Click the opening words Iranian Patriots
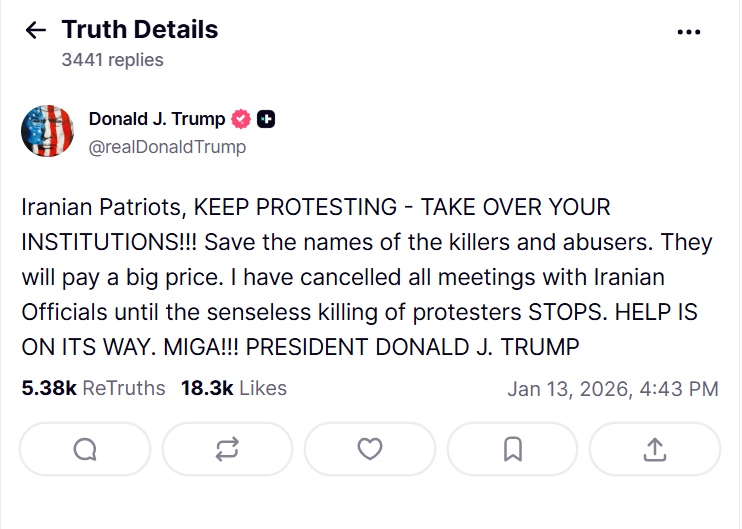742x529 pixels. (102, 208)
